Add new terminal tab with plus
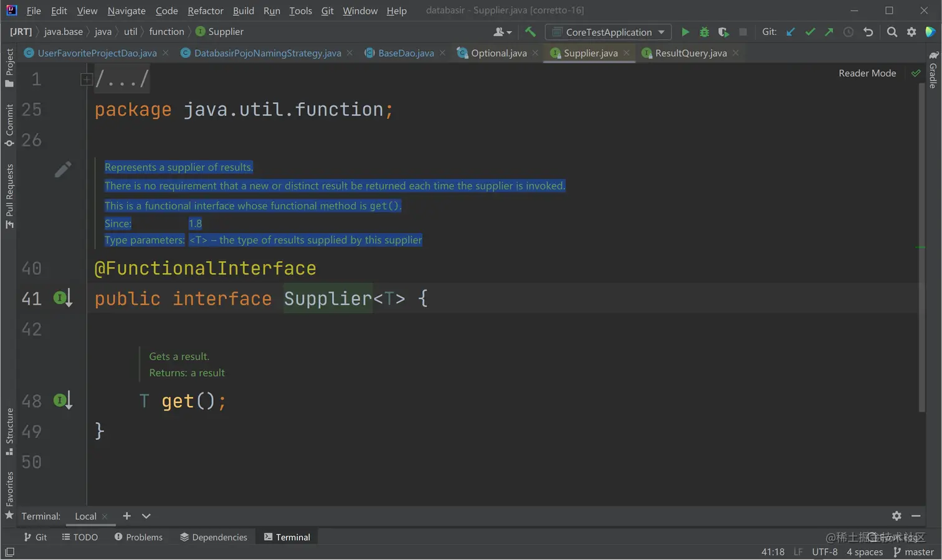 [126, 516]
